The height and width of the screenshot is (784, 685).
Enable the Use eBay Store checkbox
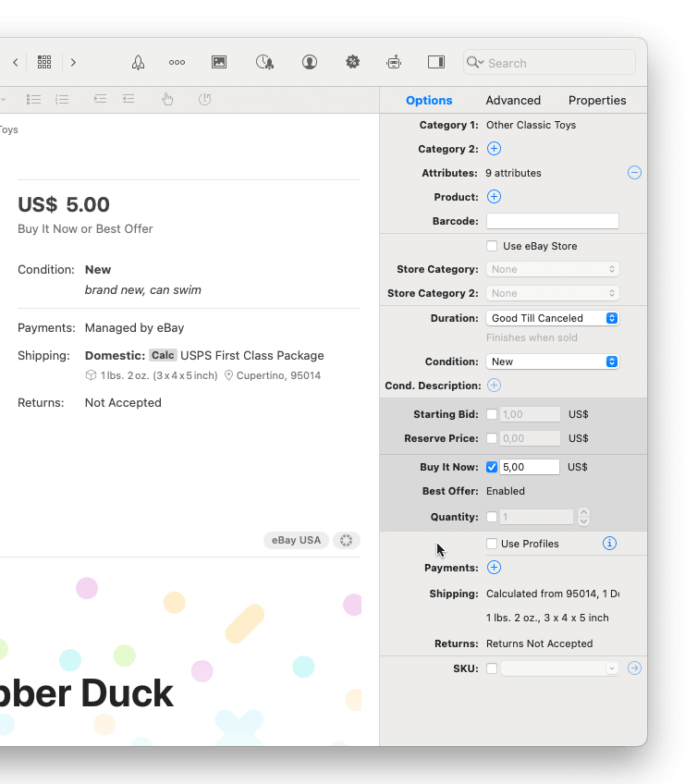[492, 246]
